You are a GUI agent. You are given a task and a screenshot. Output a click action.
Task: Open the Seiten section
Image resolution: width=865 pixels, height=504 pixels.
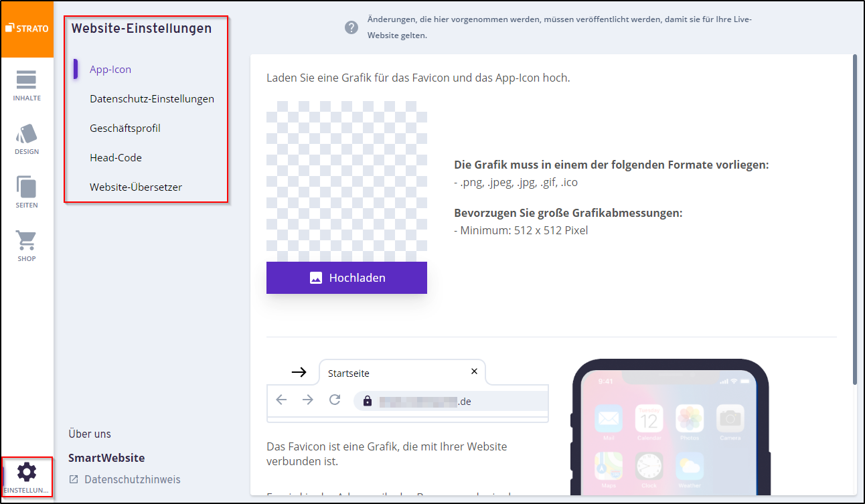27,191
